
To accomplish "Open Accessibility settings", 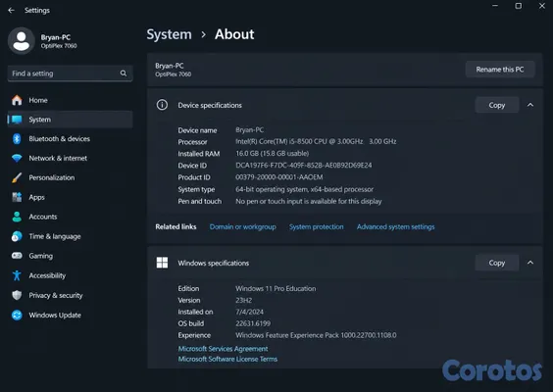I will pos(71,275).
